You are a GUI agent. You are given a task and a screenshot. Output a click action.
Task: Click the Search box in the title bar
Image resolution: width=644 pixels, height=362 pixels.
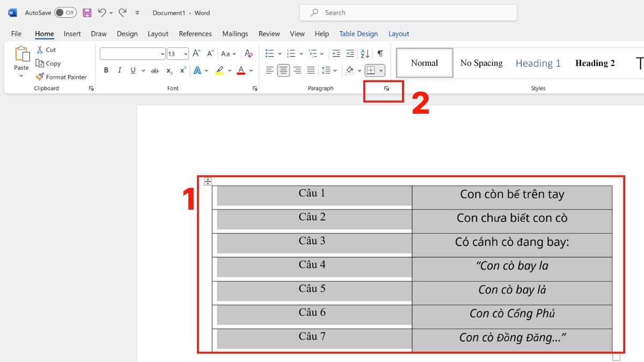tap(408, 12)
